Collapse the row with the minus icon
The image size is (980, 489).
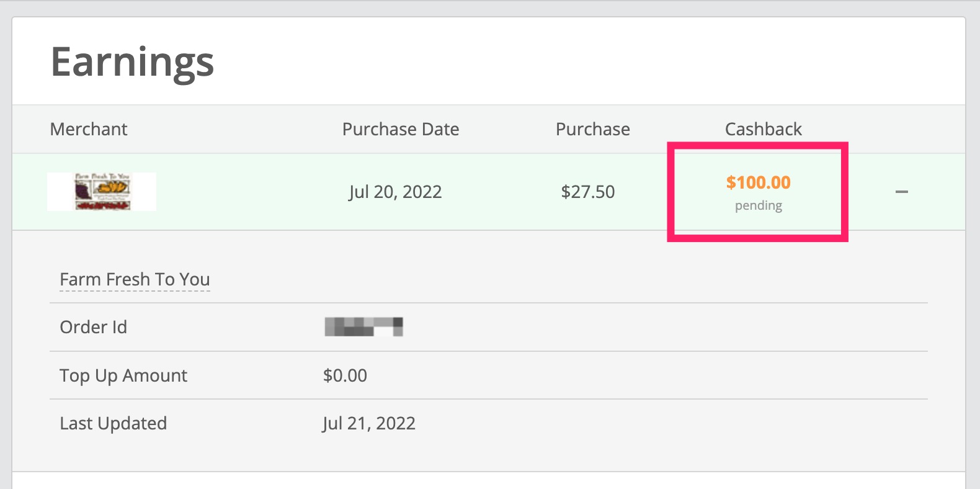click(x=902, y=192)
